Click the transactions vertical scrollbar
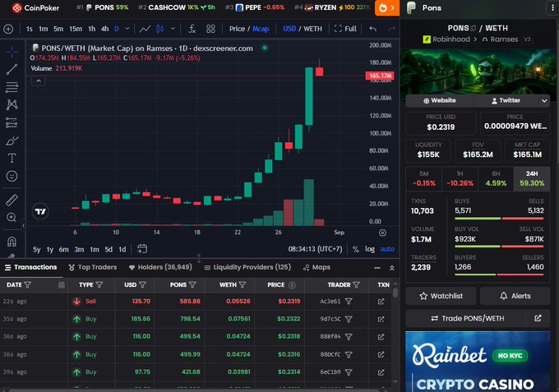 coord(395,293)
